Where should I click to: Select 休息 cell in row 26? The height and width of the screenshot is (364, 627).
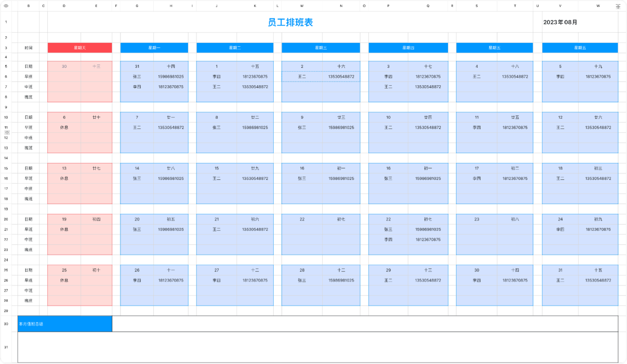click(64, 280)
